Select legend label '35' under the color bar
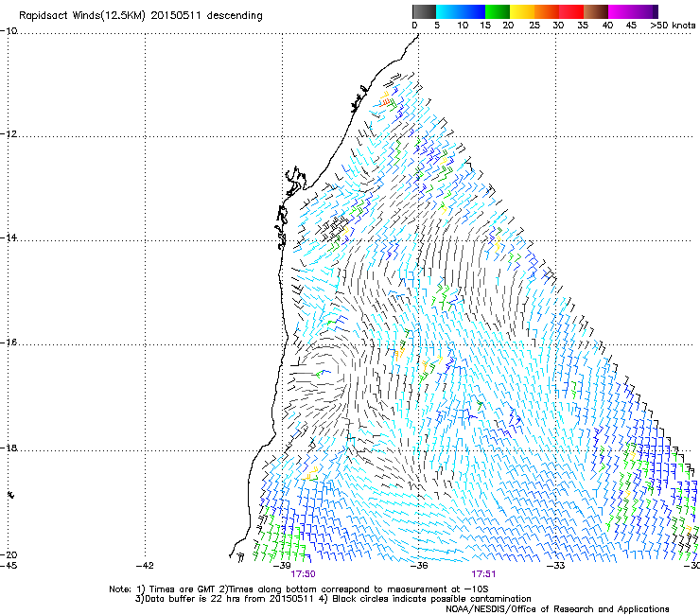700x615 pixels. pyautogui.click(x=583, y=26)
